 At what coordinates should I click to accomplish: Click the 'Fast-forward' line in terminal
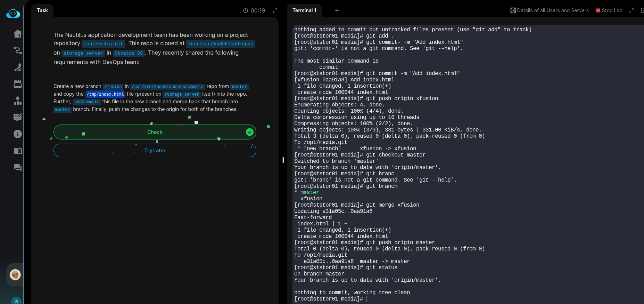pos(313,217)
